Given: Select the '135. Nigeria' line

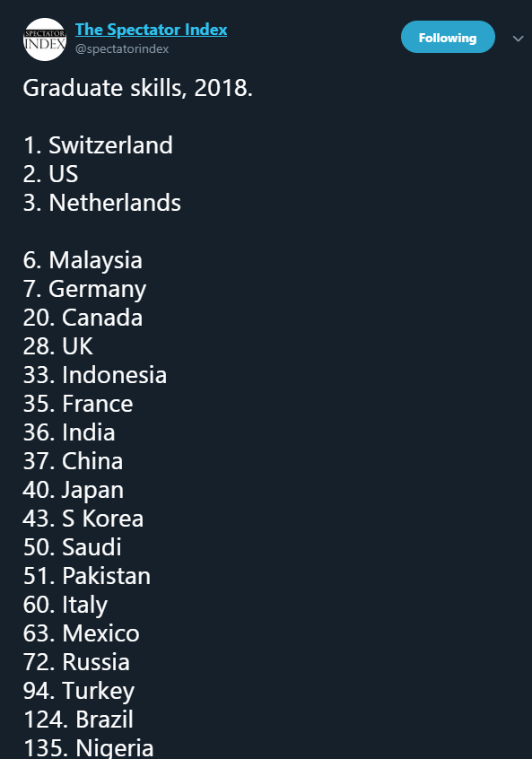Looking at the screenshot, I should click(x=89, y=748).
